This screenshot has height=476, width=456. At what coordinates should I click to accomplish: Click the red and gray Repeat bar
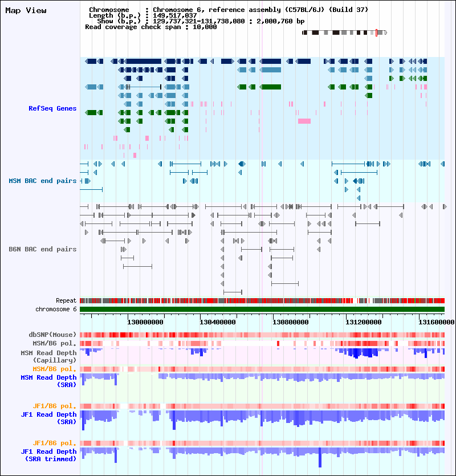pyautogui.click(x=262, y=301)
